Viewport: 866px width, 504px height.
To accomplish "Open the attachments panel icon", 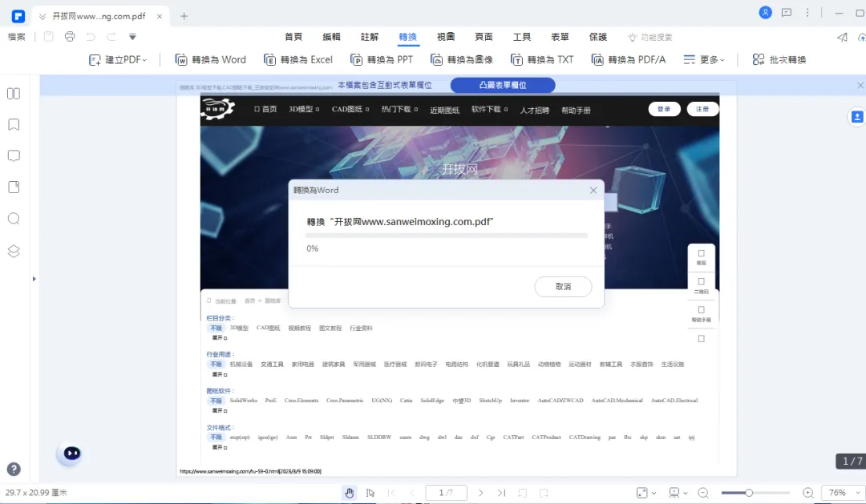I will tap(14, 187).
